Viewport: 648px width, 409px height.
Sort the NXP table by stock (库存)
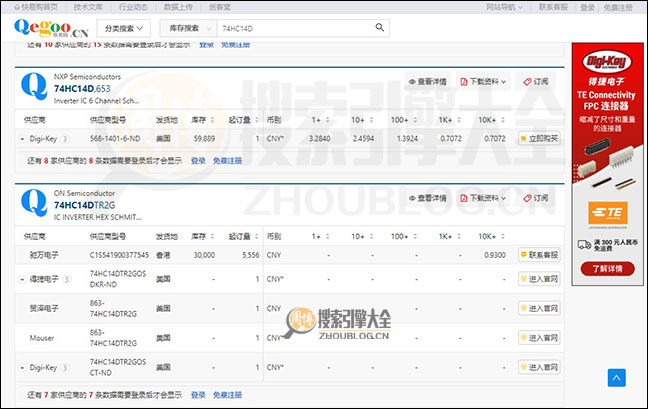[x=204, y=118]
